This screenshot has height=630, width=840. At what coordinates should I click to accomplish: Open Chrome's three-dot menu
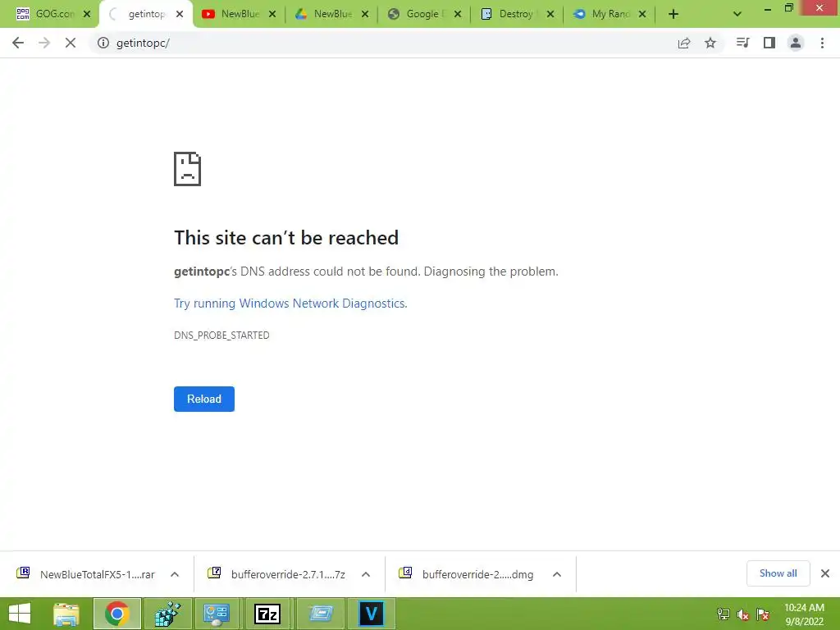[822, 43]
